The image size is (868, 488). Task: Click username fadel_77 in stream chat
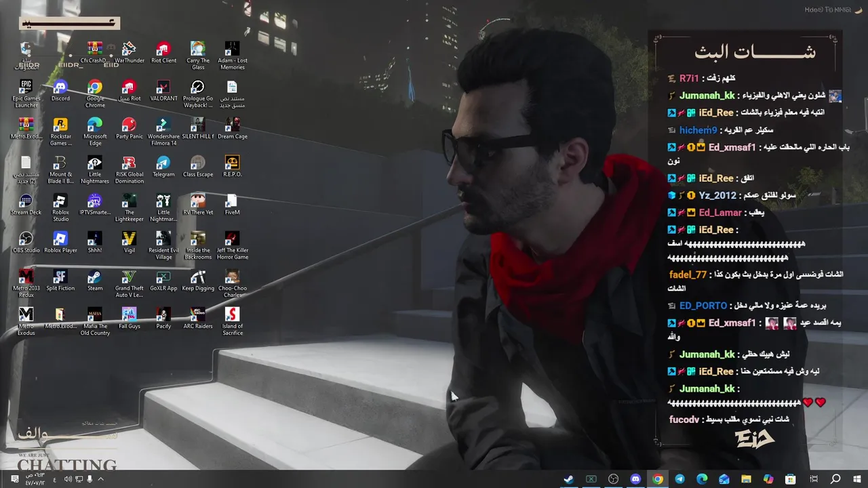(x=688, y=274)
